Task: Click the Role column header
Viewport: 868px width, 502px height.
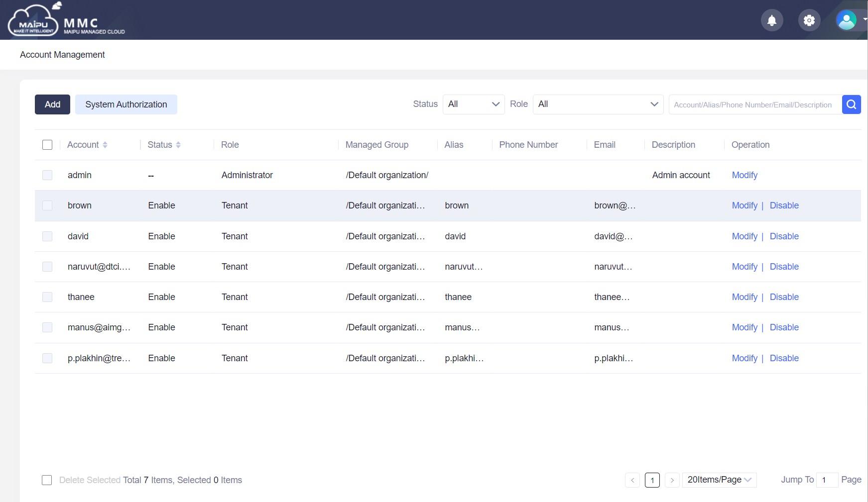Action: point(230,145)
